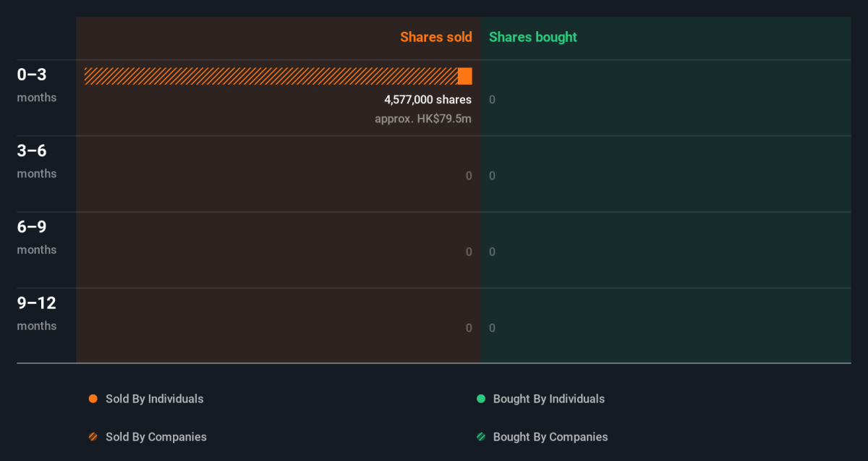Select the 9–12 months row label
The width and height of the screenshot is (868, 461).
(37, 313)
